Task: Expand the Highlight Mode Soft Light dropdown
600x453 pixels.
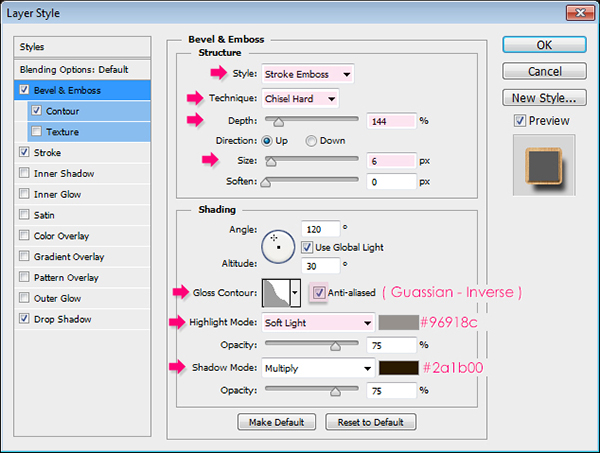Action: [x=317, y=323]
